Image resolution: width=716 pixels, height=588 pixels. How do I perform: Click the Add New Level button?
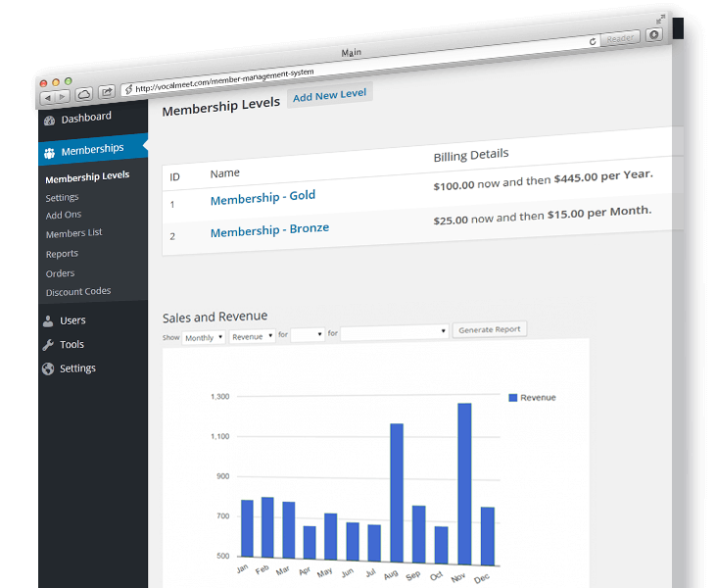tap(330, 95)
